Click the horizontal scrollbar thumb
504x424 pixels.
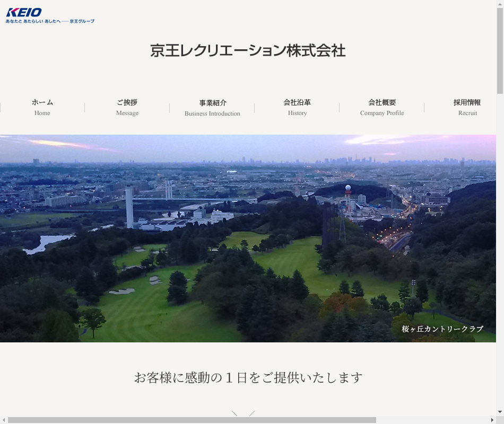192,420
